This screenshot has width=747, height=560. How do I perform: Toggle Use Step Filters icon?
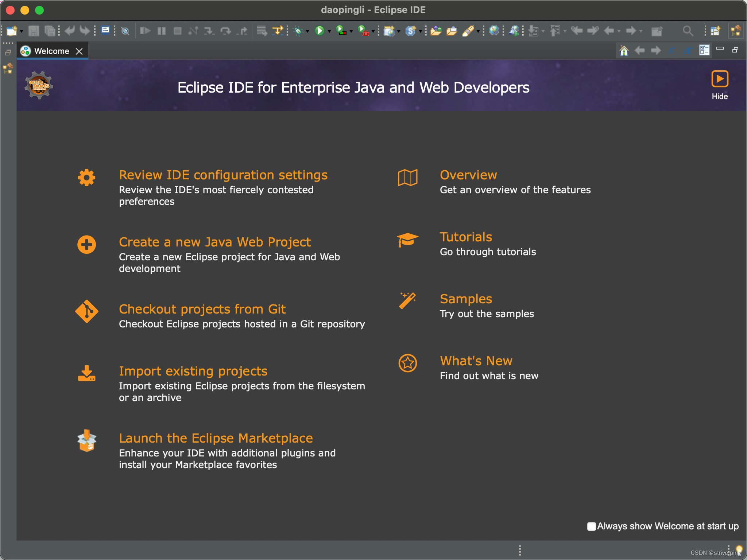pos(278,31)
